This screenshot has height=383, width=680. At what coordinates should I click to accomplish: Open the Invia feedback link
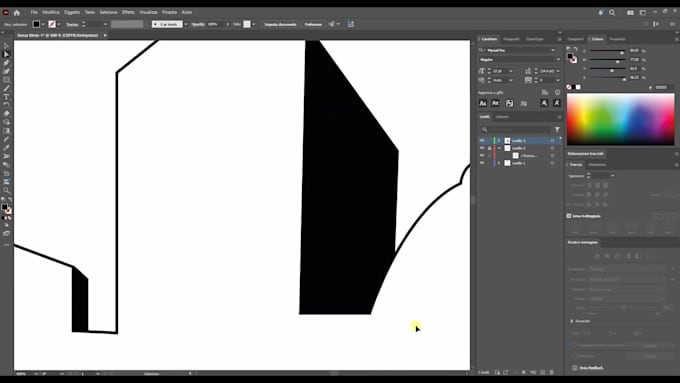point(592,368)
